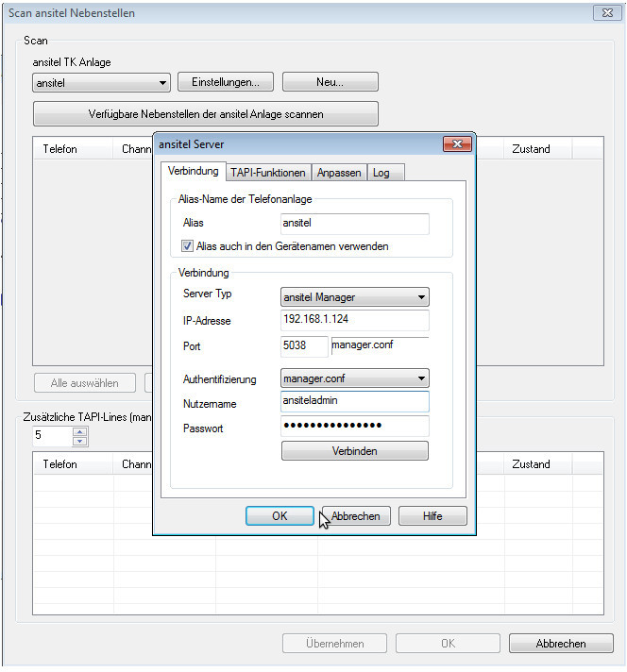Close the ansitel Server dialog
627x672 pixels.
[x=457, y=144]
